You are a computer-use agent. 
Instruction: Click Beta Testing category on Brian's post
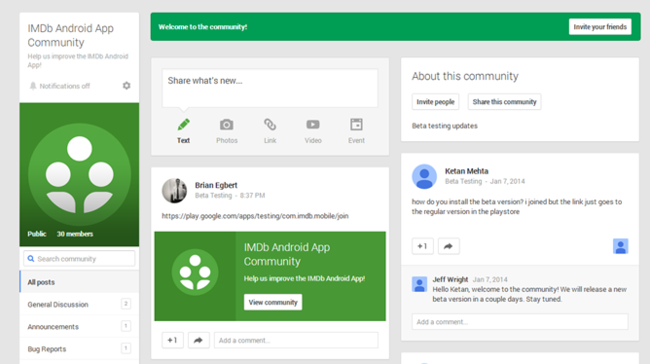coord(213,195)
